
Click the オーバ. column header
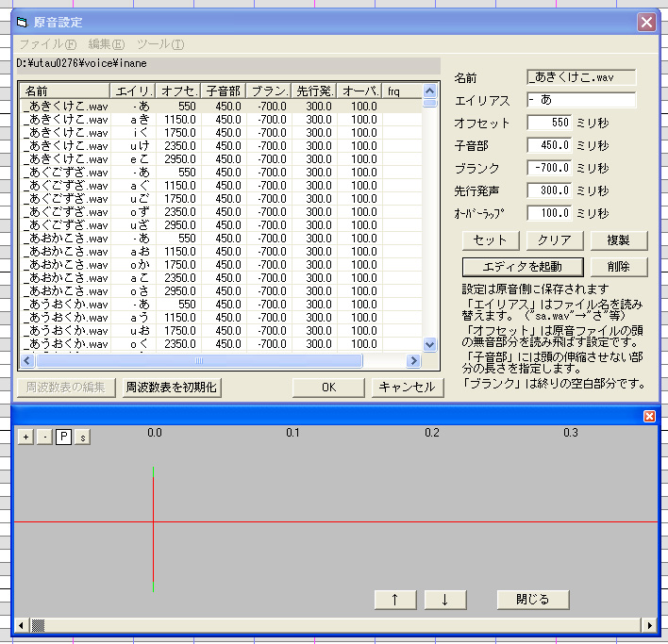[x=360, y=91]
